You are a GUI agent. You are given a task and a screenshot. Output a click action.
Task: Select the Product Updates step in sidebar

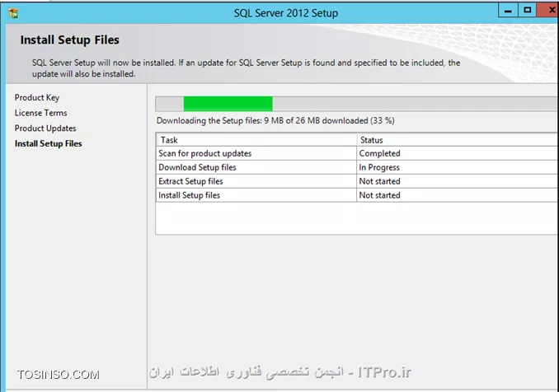45,128
